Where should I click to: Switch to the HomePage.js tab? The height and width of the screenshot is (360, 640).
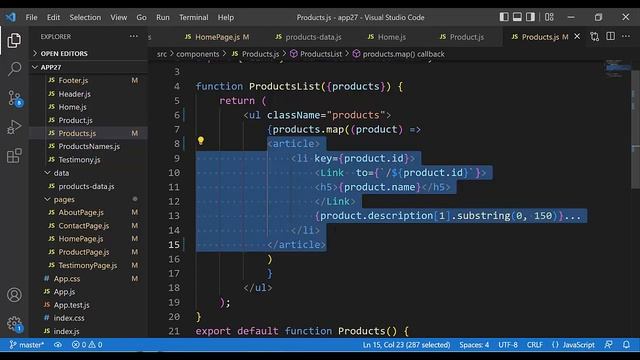click(217, 37)
